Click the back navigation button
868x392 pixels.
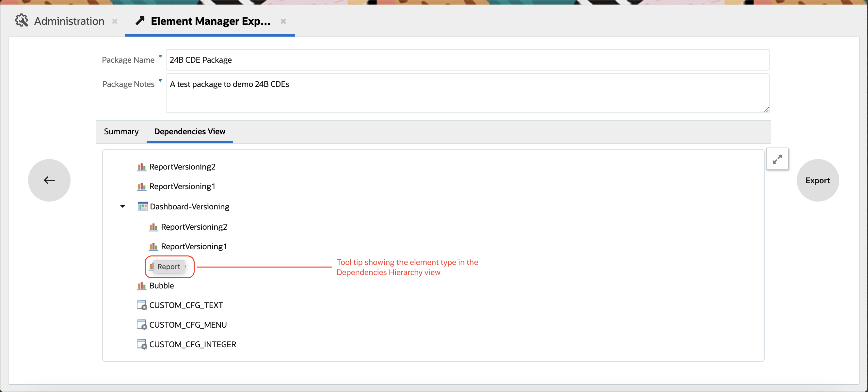49,179
